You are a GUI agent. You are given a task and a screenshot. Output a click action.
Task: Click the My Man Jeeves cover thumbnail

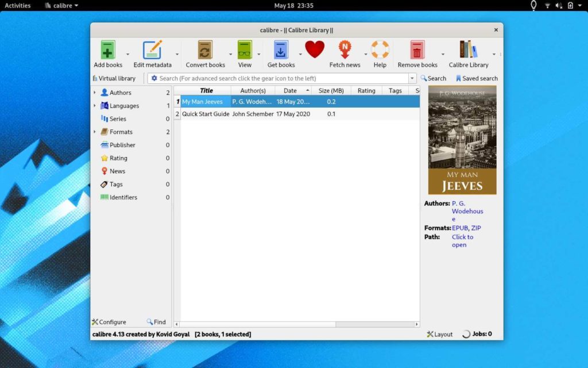462,140
